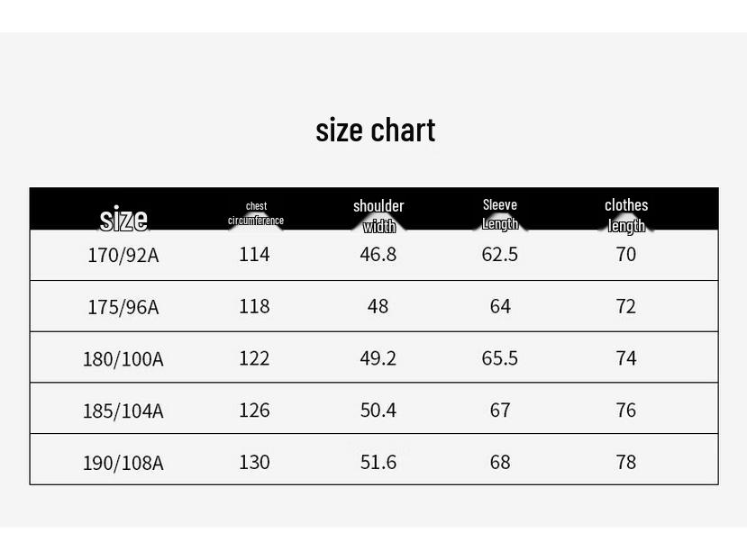This screenshot has width=747, height=560.
Task: Select sleeve length value 62.5
Action: click(500, 254)
